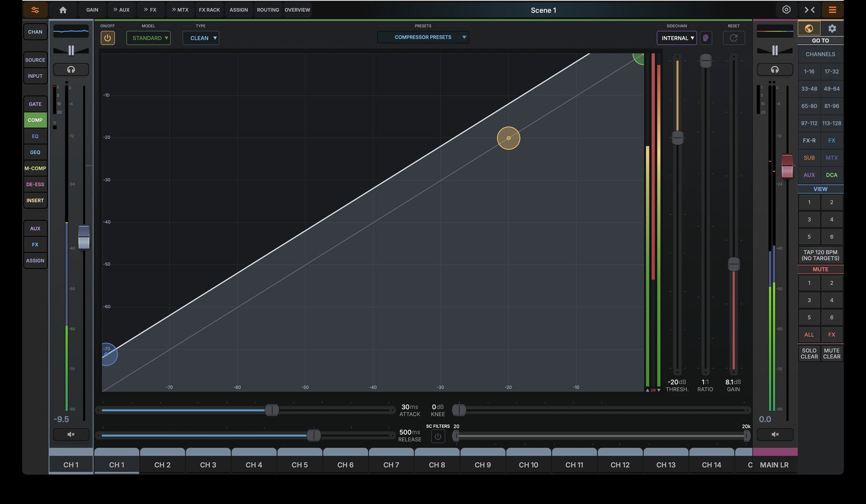Image resolution: width=866 pixels, height=504 pixels.
Task: Click the GAIN vertical slider handle
Action: click(x=733, y=264)
